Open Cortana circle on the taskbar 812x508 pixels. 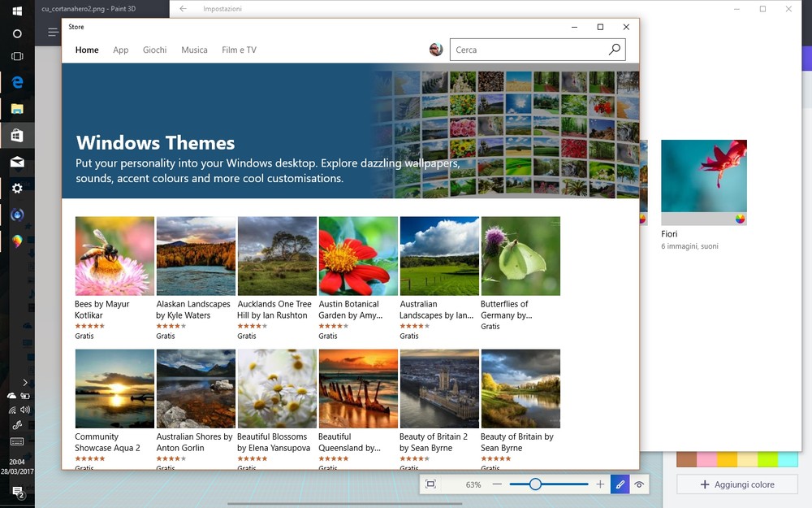click(x=17, y=33)
